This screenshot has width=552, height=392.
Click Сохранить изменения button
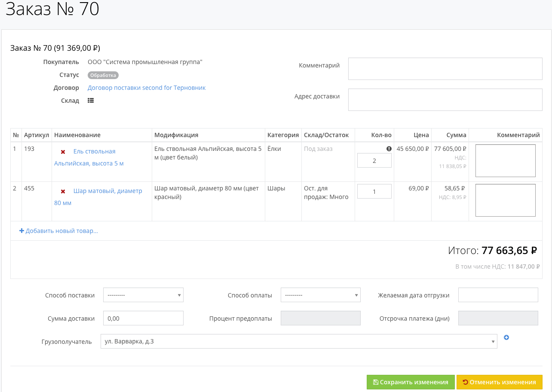(x=410, y=382)
